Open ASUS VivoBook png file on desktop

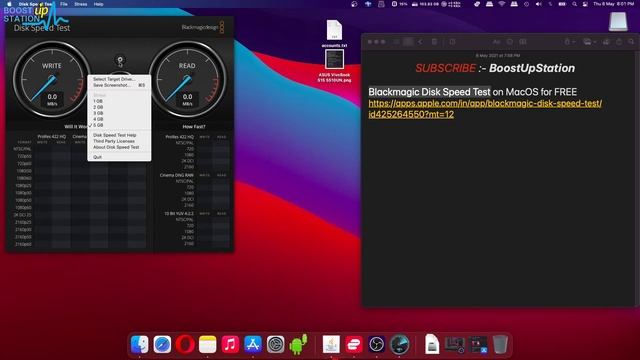click(334, 66)
